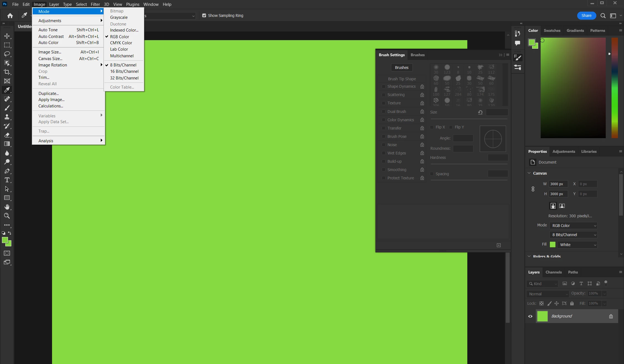Click the search magnifier icon
Screen dimensions: 624x364
click(603, 16)
